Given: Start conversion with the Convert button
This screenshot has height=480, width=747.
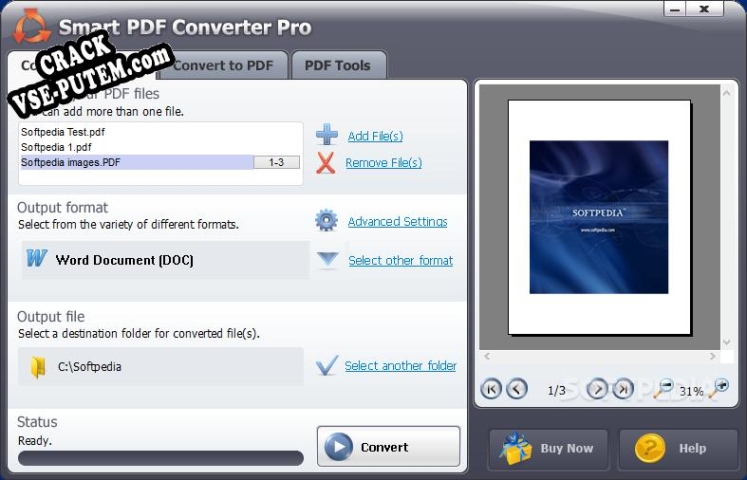Looking at the screenshot, I should tap(388, 447).
